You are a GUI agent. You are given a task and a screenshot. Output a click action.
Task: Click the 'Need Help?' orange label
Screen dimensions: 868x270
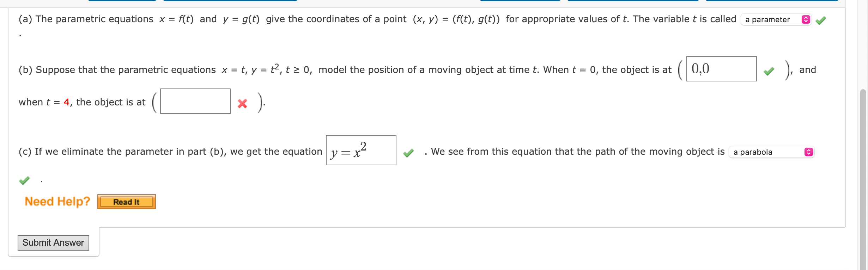pos(56,201)
